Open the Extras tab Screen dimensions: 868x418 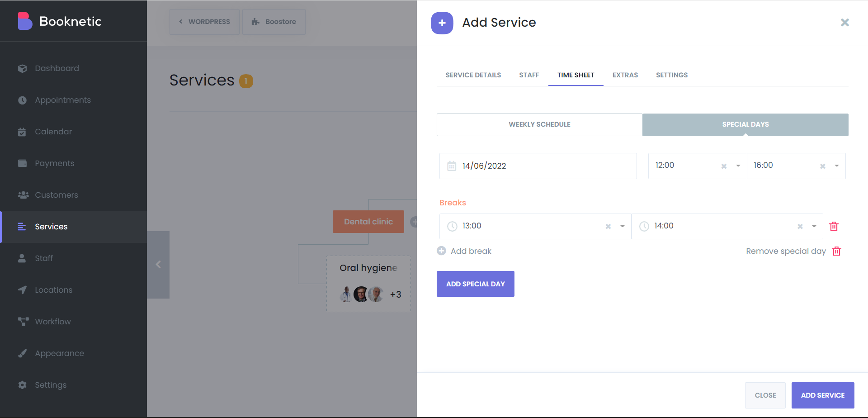coord(625,75)
